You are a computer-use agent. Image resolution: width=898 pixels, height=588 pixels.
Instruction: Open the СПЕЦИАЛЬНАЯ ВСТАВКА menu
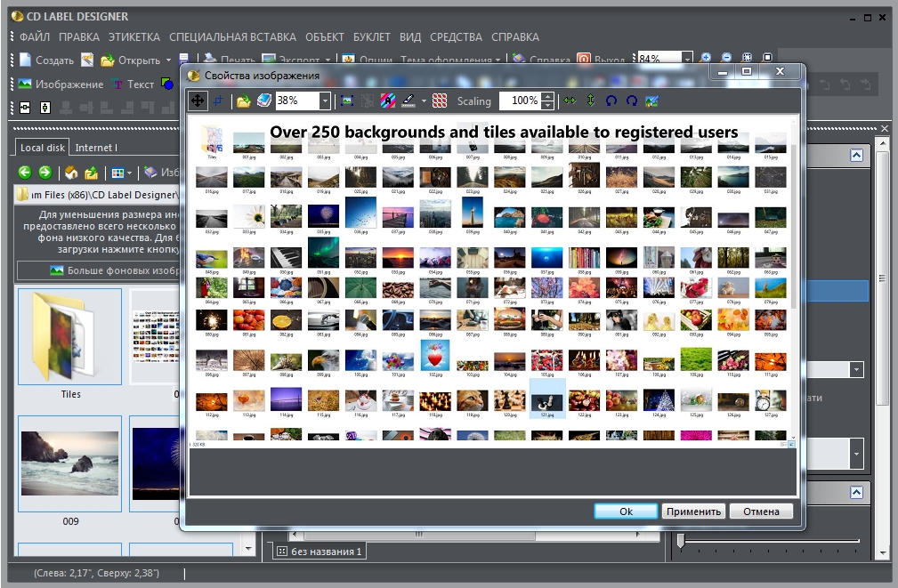(x=232, y=37)
